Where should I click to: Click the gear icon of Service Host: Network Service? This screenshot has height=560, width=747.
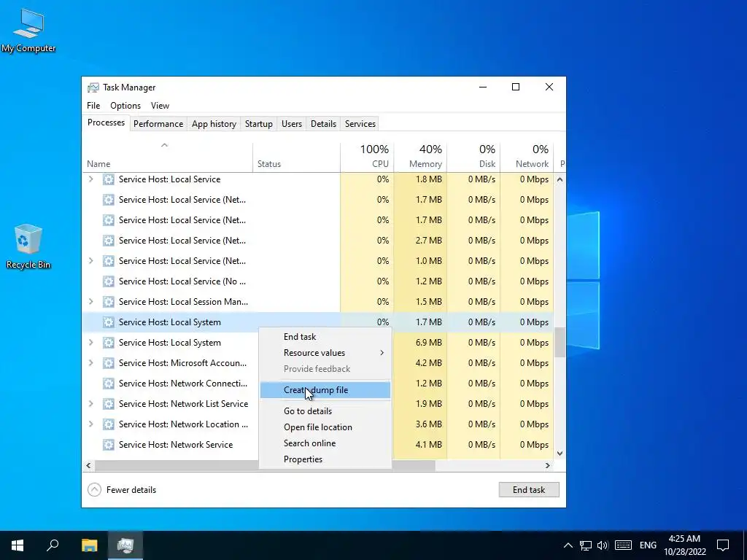tap(109, 445)
